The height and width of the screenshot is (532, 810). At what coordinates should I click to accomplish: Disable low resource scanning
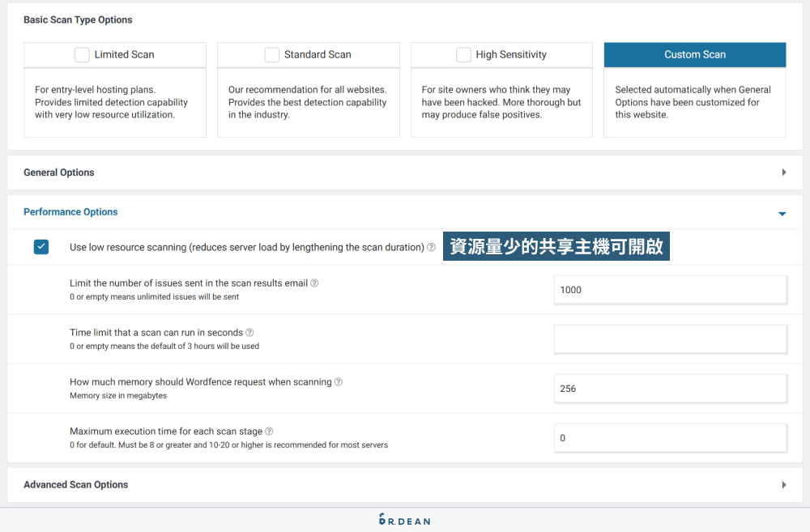(x=41, y=247)
